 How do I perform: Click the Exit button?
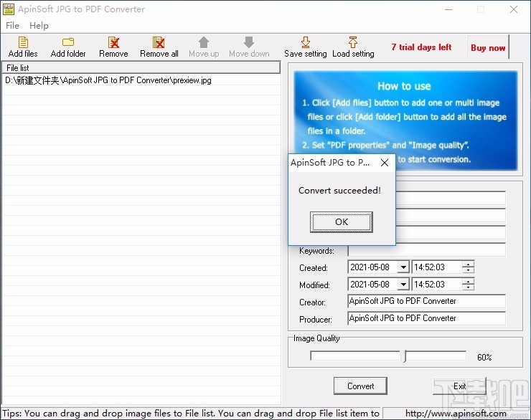click(x=459, y=386)
